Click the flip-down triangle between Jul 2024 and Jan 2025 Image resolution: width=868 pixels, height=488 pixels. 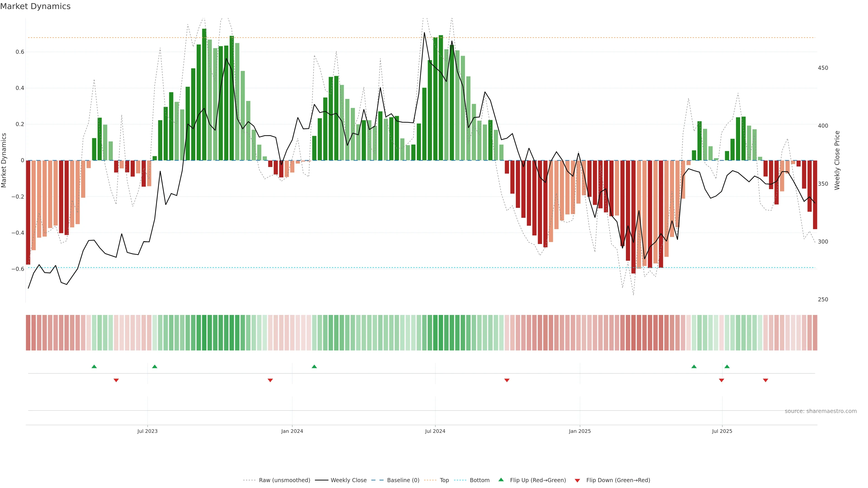click(507, 380)
